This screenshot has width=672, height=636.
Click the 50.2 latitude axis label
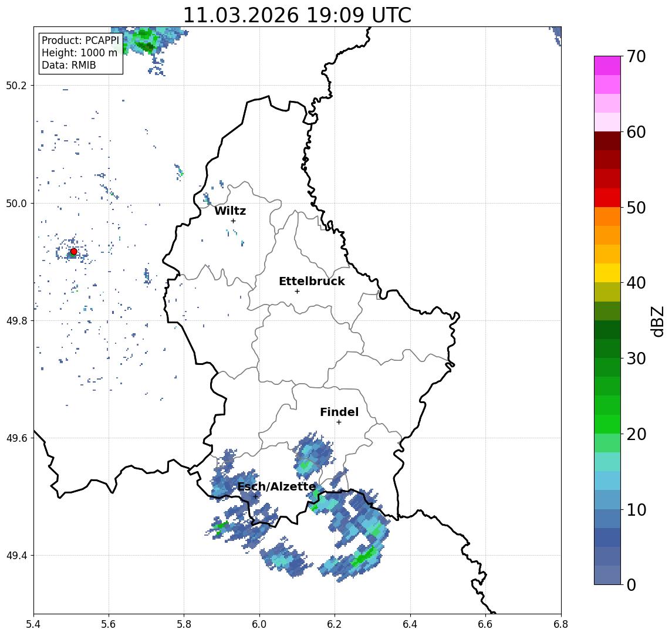coord(16,85)
